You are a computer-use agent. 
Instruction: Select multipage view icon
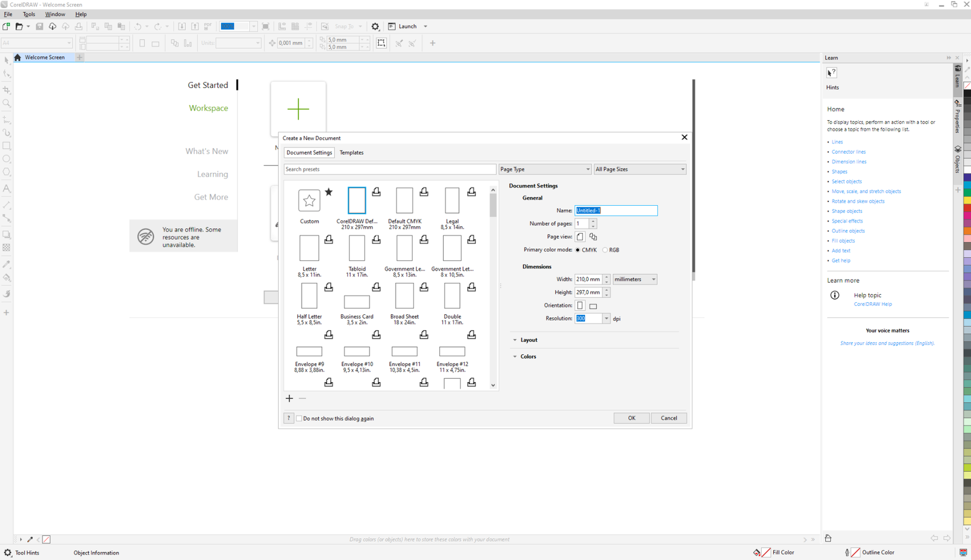click(x=593, y=237)
